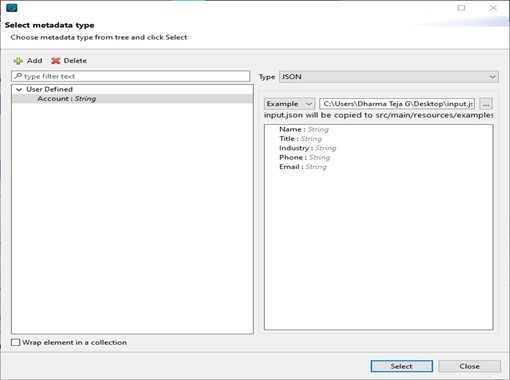Click the Anypoint Studio icon in title bar

pyautogui.click(x=12, y=7)
